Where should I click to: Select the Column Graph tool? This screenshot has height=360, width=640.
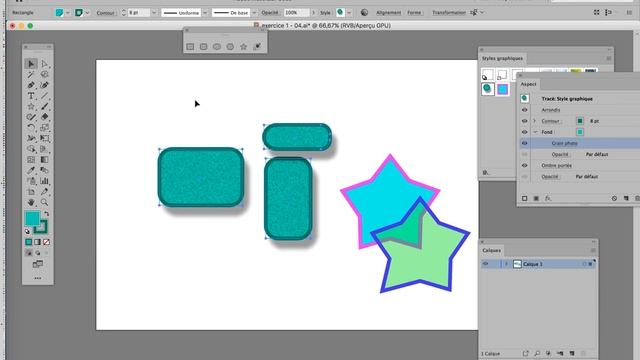click(x=44, y=181)
